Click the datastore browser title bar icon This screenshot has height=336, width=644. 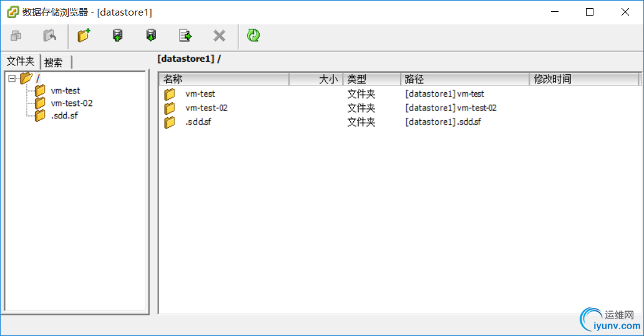point(12,12)
